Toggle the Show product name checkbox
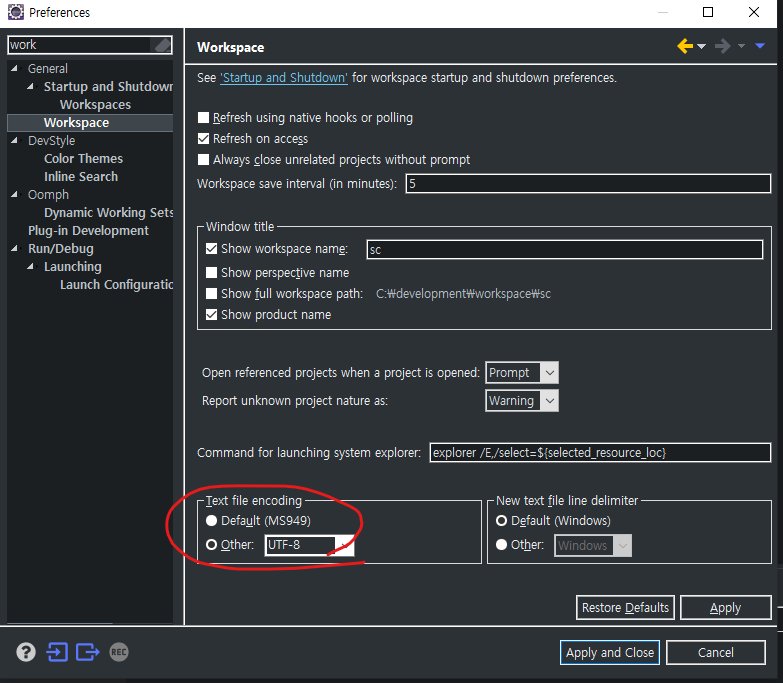This screenshot has width=783, height=683. tap(211, 315)
